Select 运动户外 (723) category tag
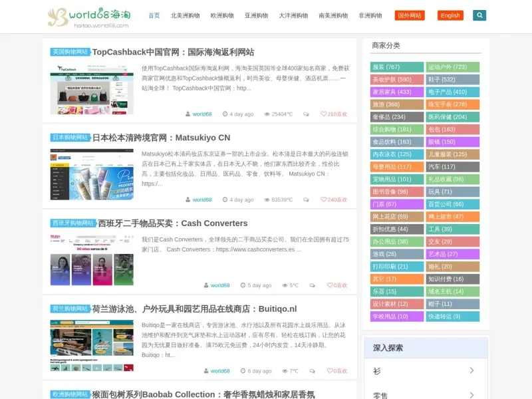Screen dimensions: 532x399 tap(453, 67)
